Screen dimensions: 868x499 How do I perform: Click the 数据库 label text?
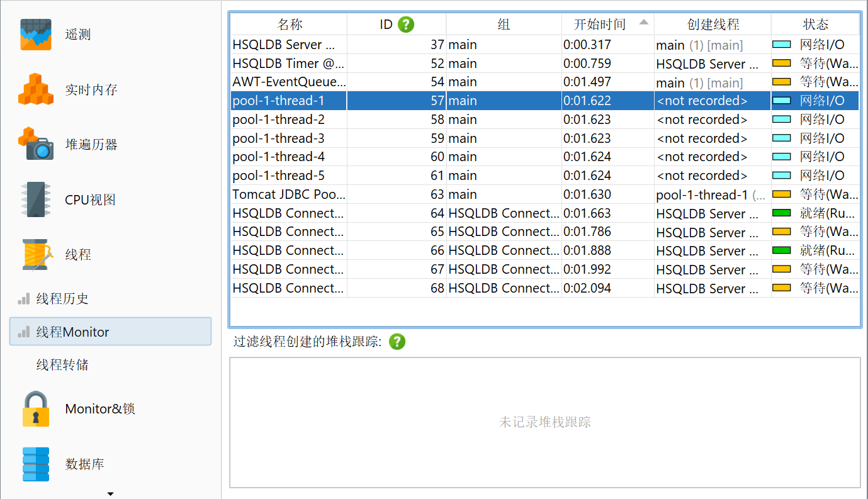84,464
